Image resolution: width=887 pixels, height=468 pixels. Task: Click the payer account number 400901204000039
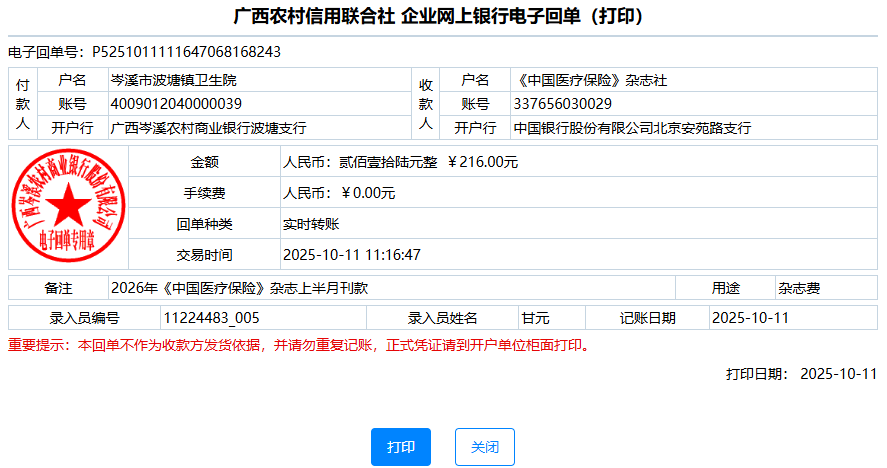pyautogui.click(x=176, y=103)
